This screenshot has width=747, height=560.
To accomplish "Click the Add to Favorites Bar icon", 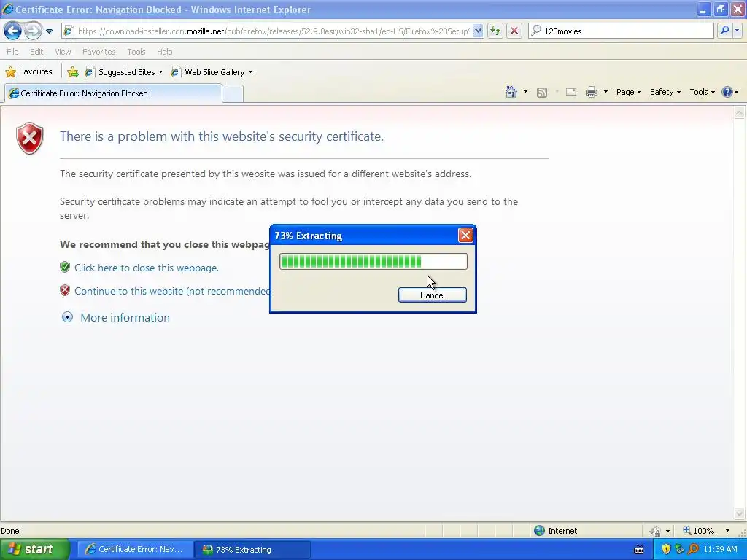I will [73, 72].
